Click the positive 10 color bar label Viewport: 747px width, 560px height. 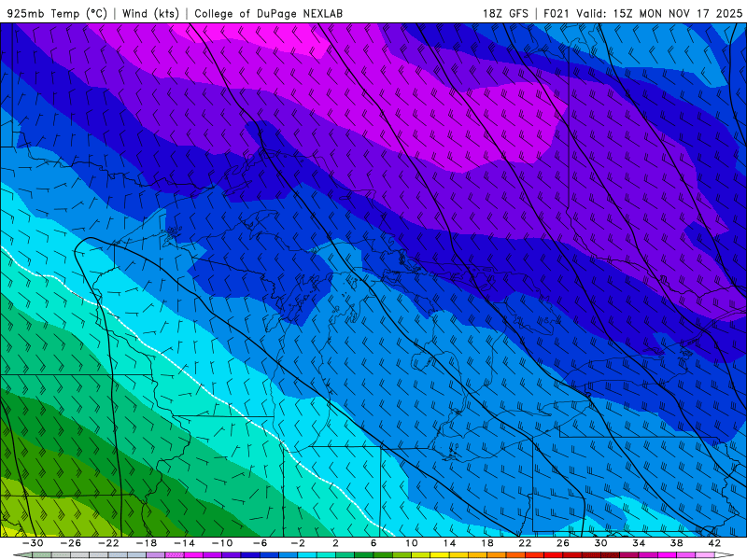coord(411,543)
